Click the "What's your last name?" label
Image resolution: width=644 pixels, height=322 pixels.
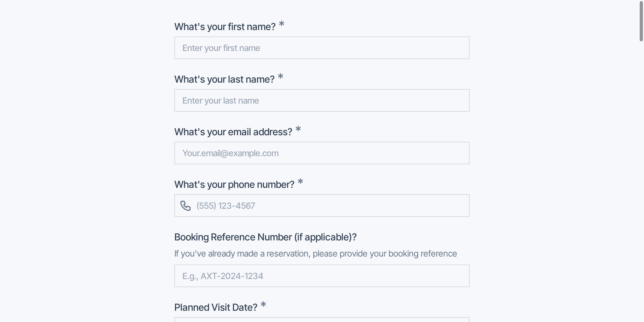coord(224,79)
